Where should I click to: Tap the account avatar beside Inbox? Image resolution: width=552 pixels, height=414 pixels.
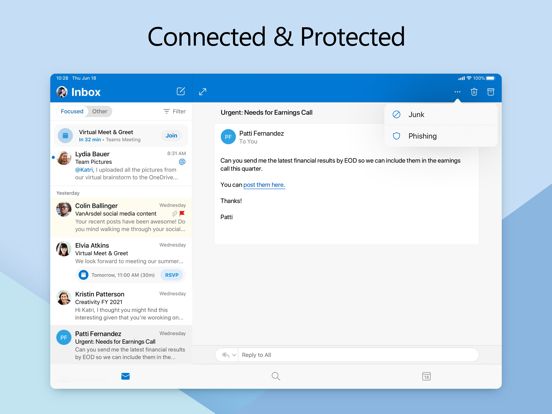tap(62, 92)
